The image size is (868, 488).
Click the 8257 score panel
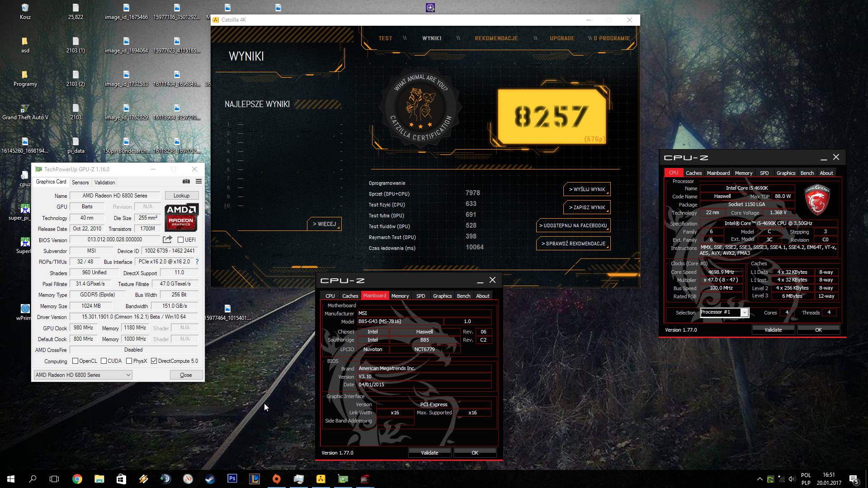point(552,117)
